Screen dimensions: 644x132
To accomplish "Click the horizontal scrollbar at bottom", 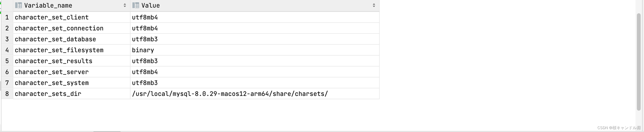I will click(x=107, y=131).
